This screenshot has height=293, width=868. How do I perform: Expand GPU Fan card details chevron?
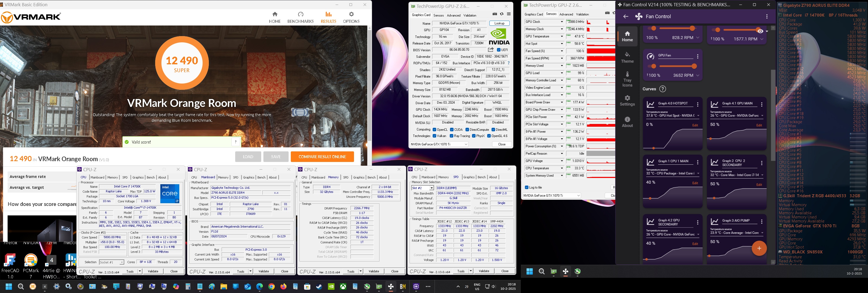click(x=698, y=75)
